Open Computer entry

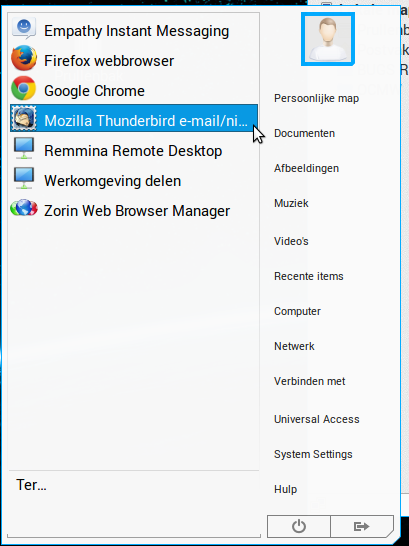pos(297,311)
